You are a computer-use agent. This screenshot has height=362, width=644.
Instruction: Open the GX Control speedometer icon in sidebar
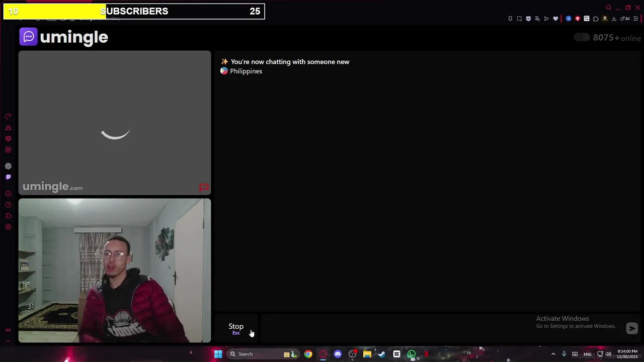coord(8,117)
